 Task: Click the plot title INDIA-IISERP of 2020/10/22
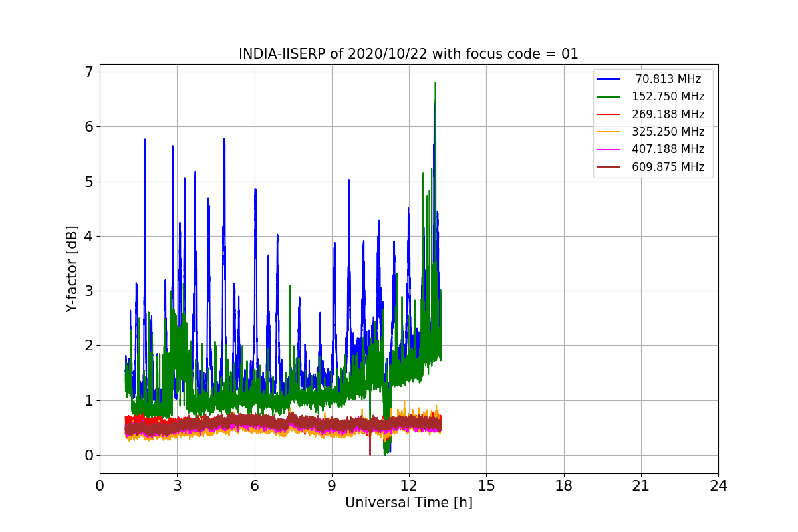click(x=408, y=54)
